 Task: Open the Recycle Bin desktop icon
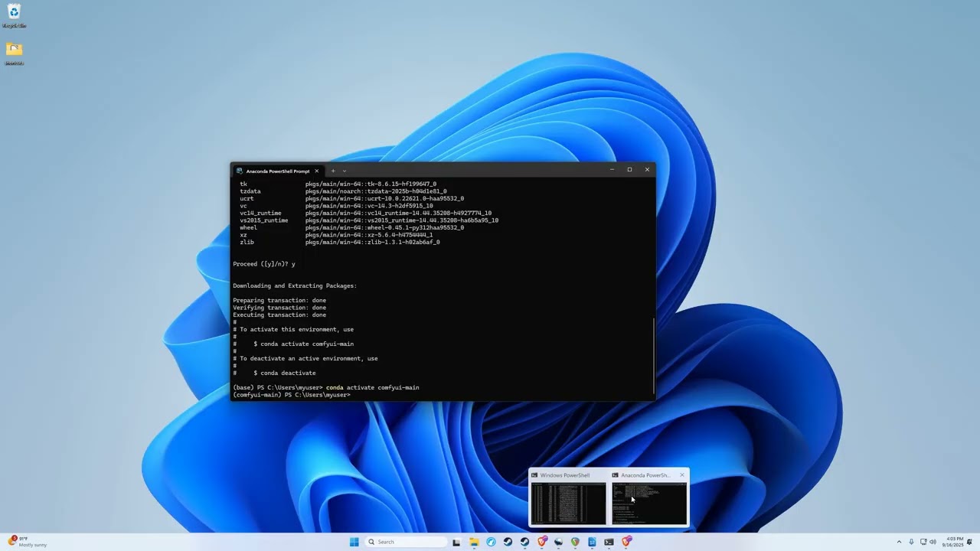[14, 15]
